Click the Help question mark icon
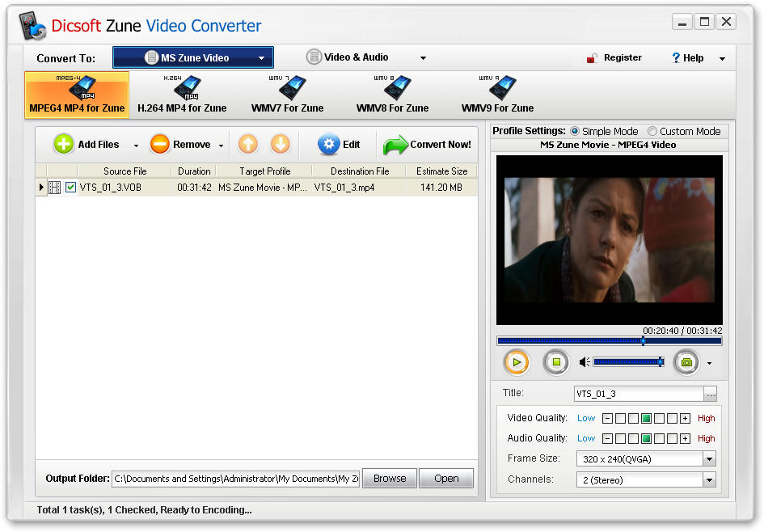Viewport: 764px width, 532px height. coord(676,58)
